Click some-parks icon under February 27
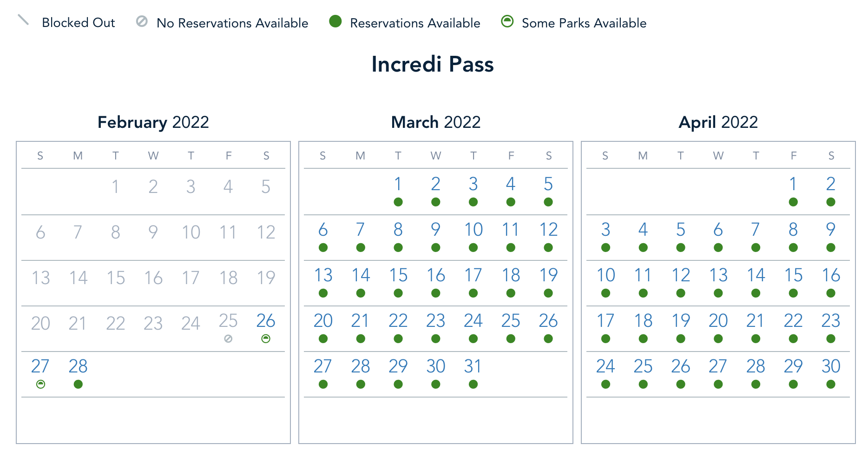 [40, 385]
